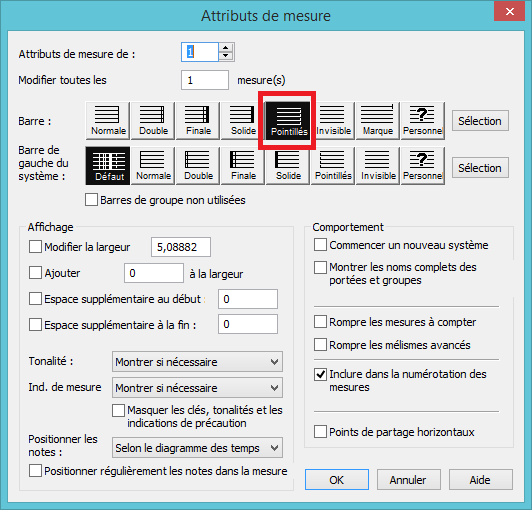Toggle Rompre les mesures à compter

click(x=320, y=322)
